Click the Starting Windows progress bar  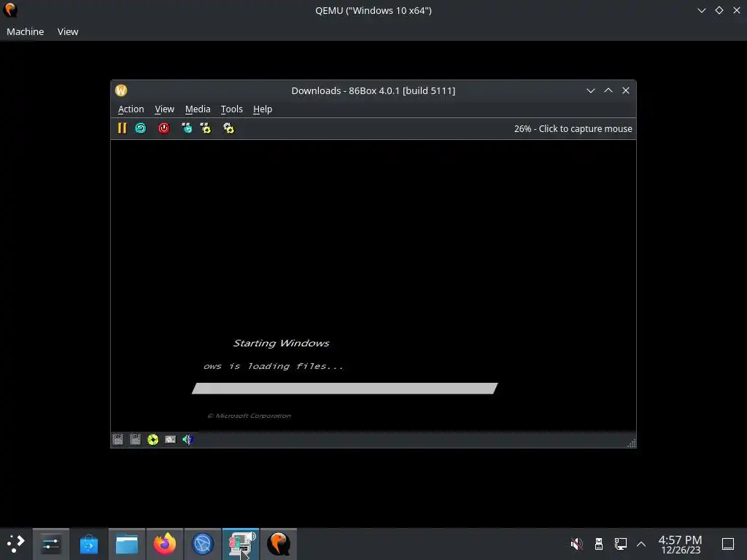click(x=345, y=389)
